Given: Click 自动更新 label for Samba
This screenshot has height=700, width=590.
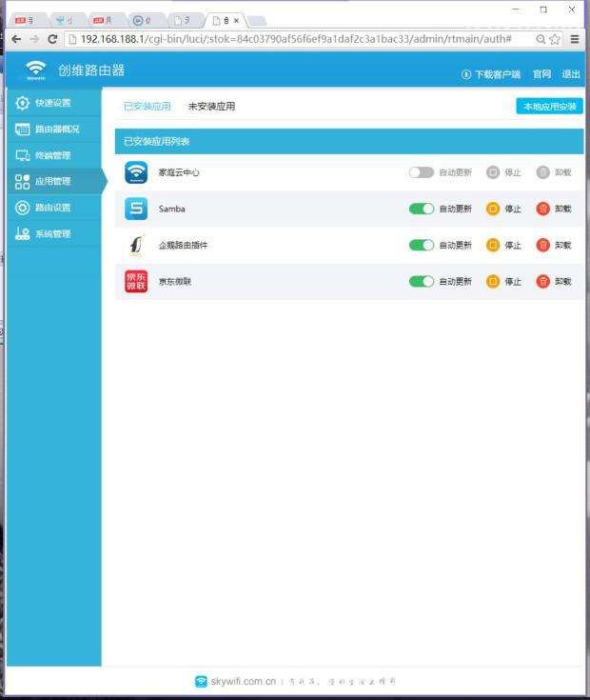Looking at the screenshot, I should click(455, 209).
